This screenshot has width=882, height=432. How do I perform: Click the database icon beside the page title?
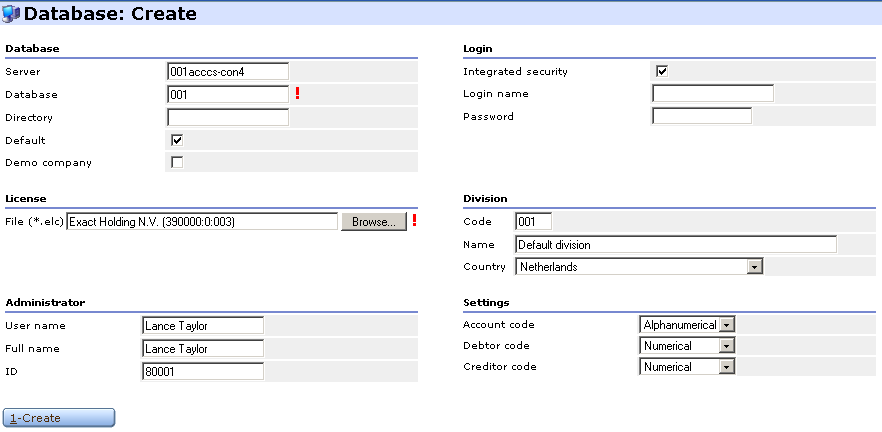11,14
